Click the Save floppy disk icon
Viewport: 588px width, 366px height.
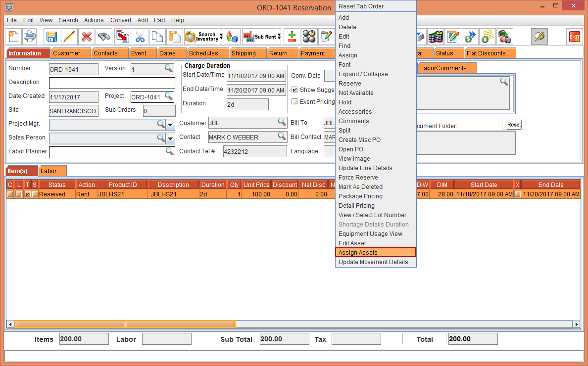pyautogui.click(x=51, y=37)
